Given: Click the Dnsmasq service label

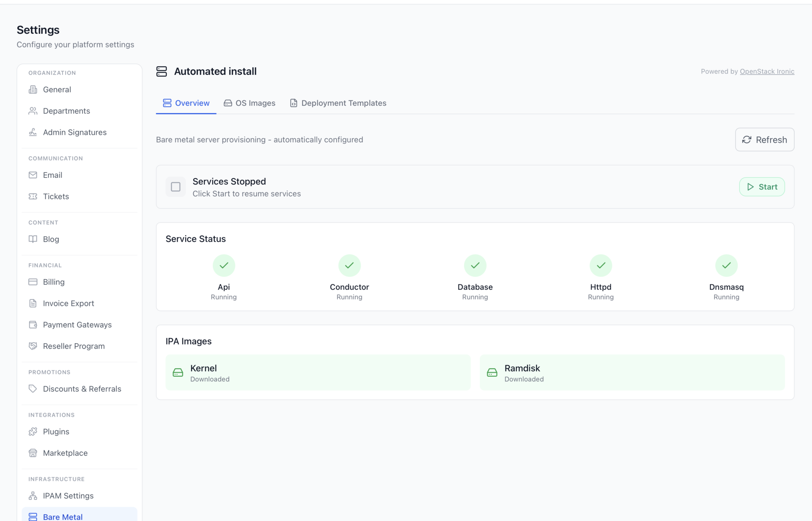Looking at the screenshot, I should [726, 287].
